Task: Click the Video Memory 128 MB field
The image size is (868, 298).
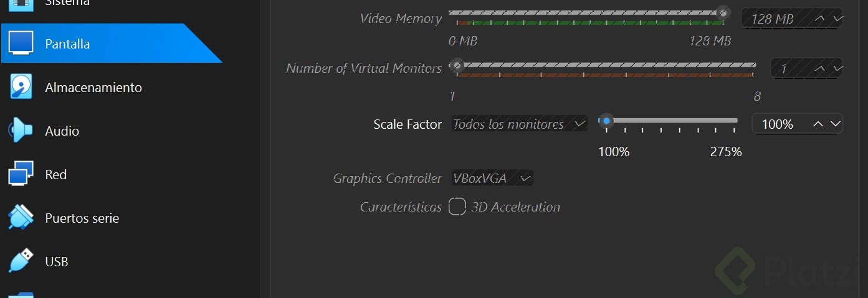Action: click(773, 19)
